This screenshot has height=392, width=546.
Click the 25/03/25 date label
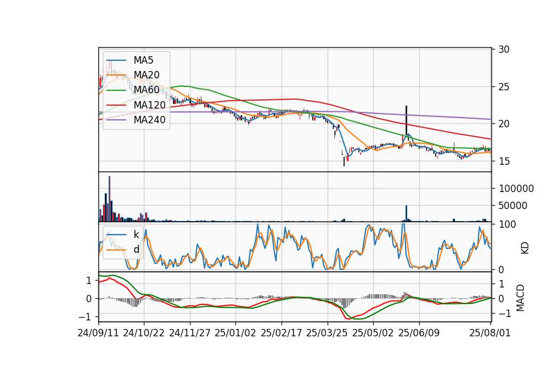point(327,333)
